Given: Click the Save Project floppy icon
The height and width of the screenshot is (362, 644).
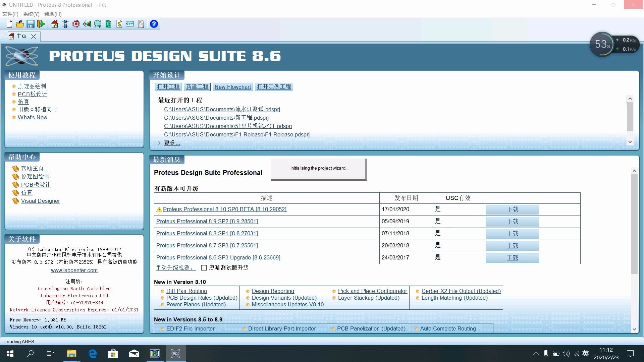Looking at the screenshot, I should [x=31, y=24].
